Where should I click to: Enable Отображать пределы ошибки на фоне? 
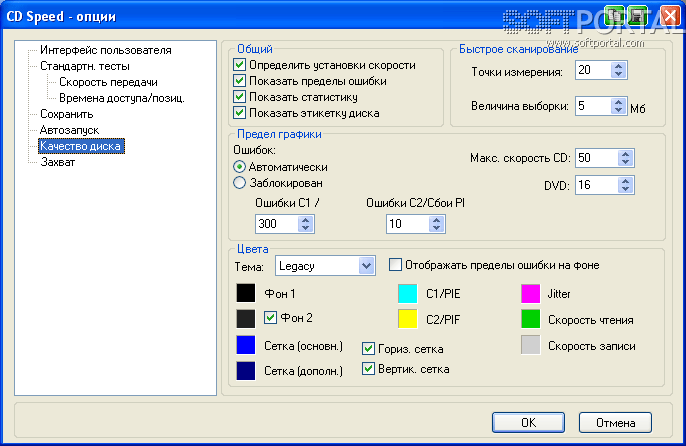(x=395, y=265)
